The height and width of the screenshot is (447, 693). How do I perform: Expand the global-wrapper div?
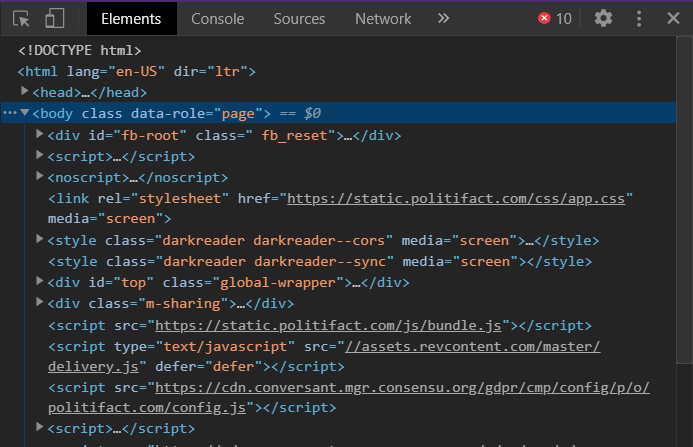pos(39,281)
